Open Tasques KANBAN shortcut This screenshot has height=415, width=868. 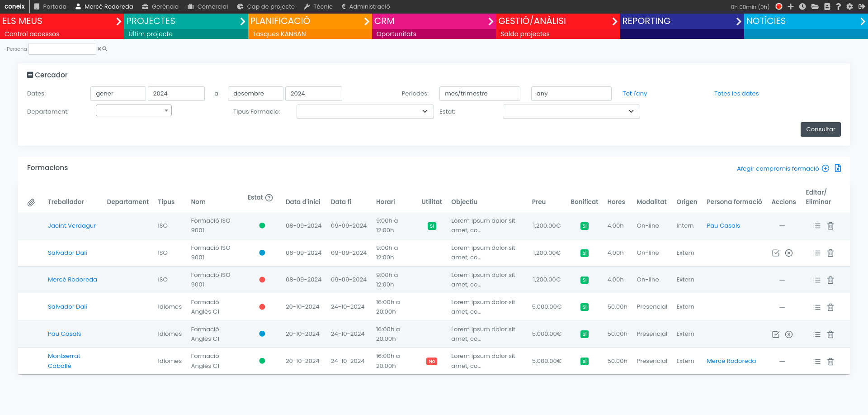(x=279, y=34)
